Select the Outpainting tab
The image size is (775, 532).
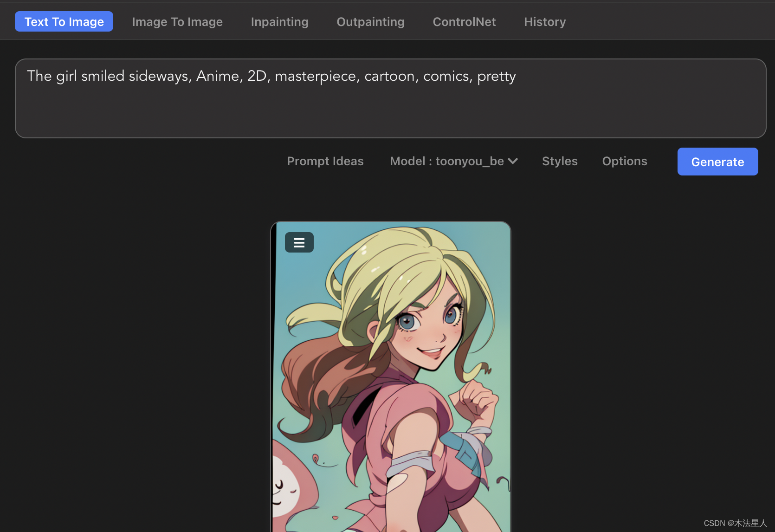pos(370,22)
